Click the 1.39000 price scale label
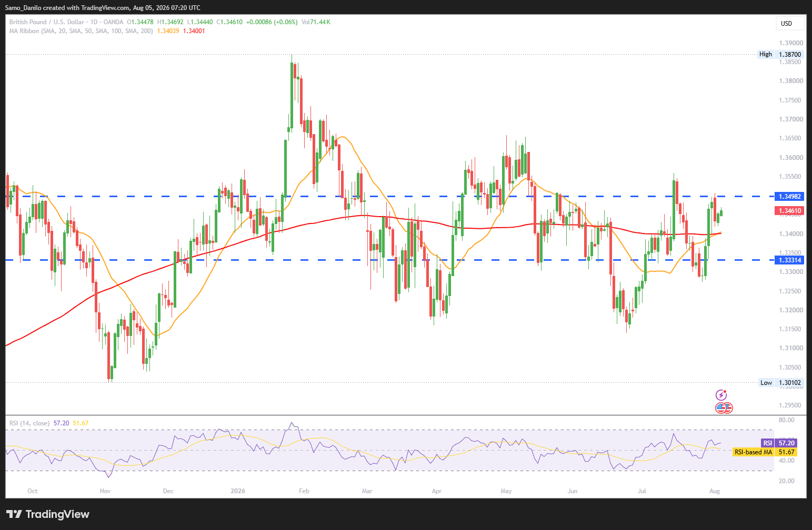812x530 pixels. pyautogui.click(x=791, y=43)
